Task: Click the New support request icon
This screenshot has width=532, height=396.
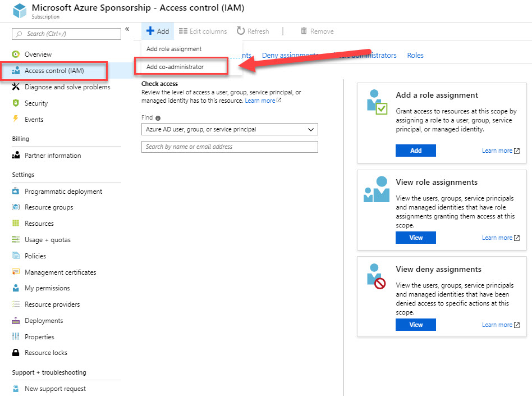Action: 16,388
